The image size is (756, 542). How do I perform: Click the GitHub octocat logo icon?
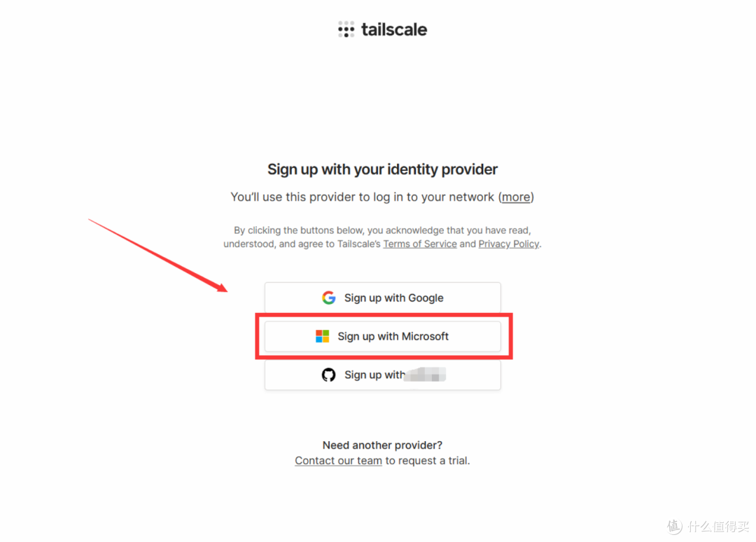click(x=329, y=375)
